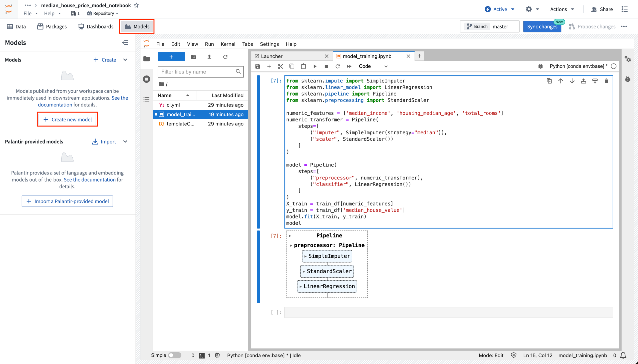Viewport: 638px width, 364px height.
Task: Open the Repository dropdown
Action: pyautogui.click(x=103, y=13)
